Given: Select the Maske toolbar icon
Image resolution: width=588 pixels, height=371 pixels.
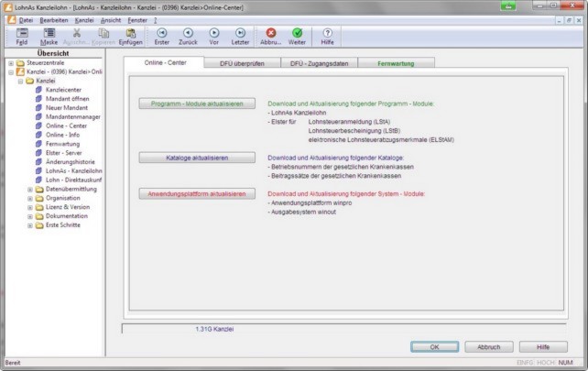Looking at the screenshot, I should [49, 37].
